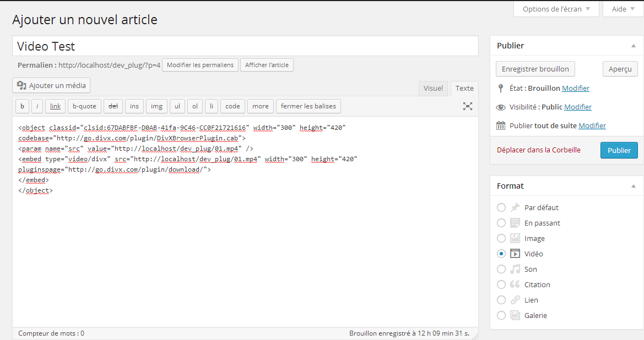Viewport: 644px width, 340px height.
Task: Click the picture icon next to Image format
Action: pos(515,238)
